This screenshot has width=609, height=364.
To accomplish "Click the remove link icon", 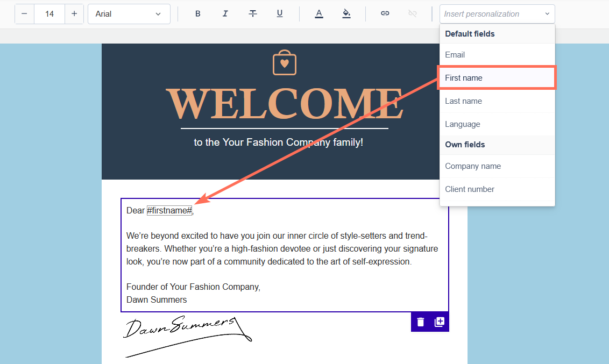I will click(x=413, y=13).
